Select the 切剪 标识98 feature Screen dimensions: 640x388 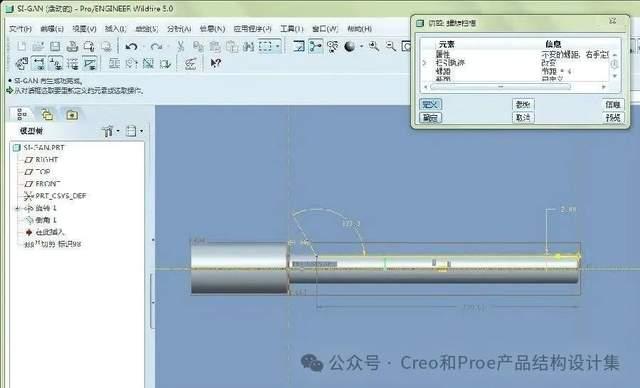tap(53, 244)
